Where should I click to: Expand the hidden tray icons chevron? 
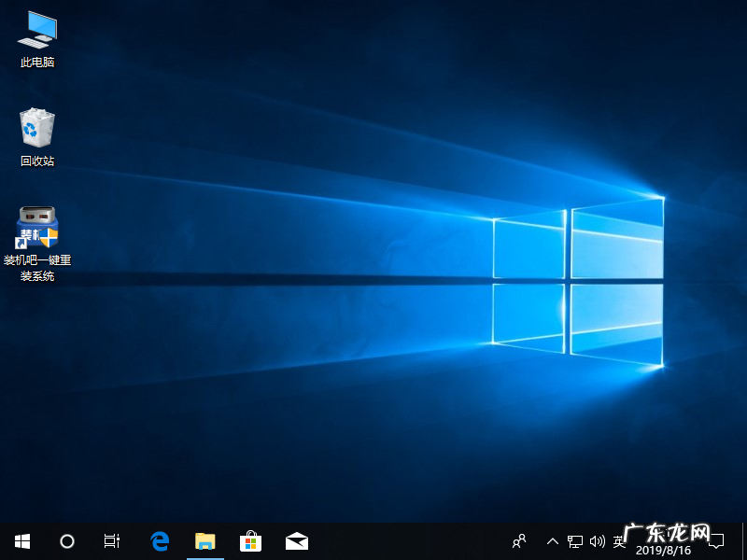click(553, 541)
